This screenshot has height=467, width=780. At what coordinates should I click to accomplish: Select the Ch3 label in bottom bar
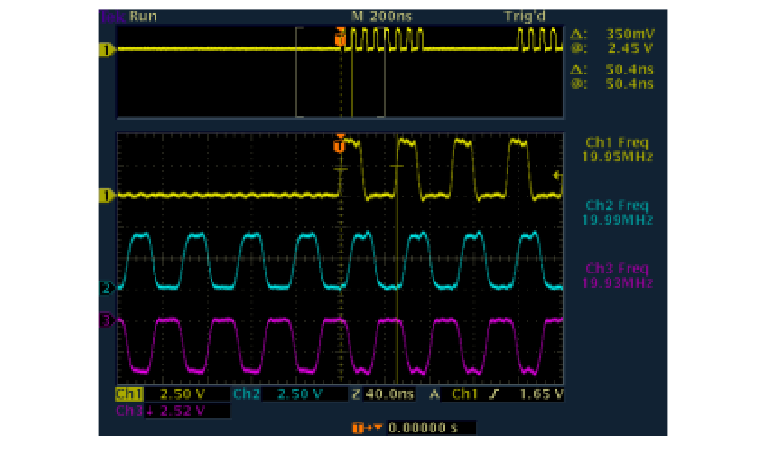[130, 410]
